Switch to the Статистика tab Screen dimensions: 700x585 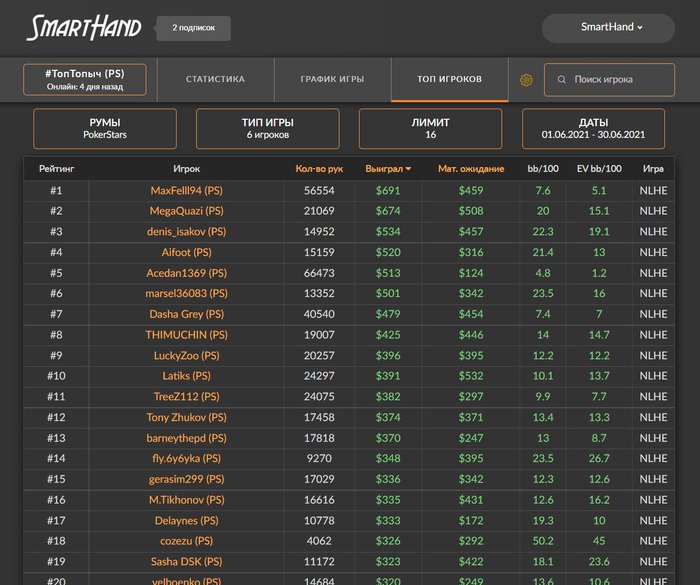click(x=215, y=80)
